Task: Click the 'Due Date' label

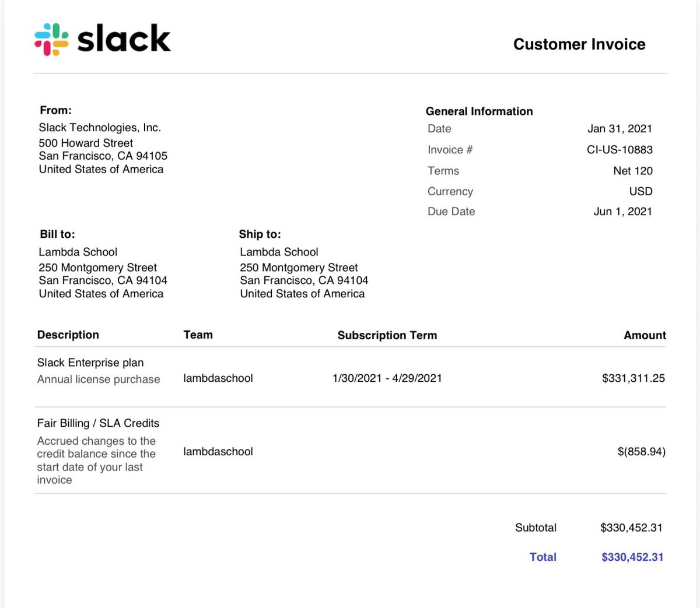Action: 452,212
